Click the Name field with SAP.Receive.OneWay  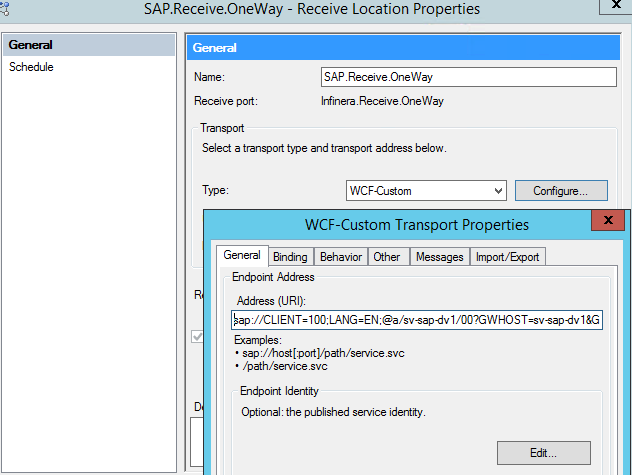469,77
